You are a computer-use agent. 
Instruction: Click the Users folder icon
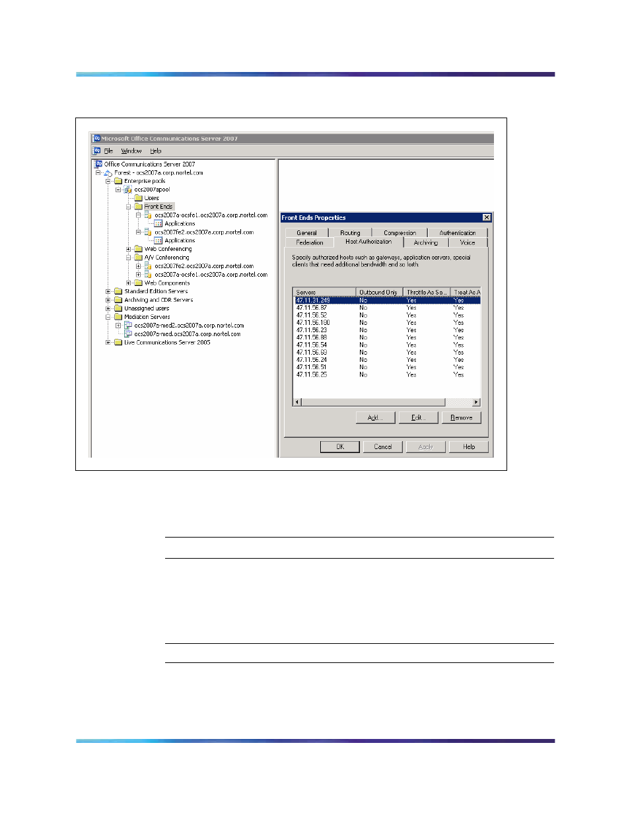(x=138, y=198)
